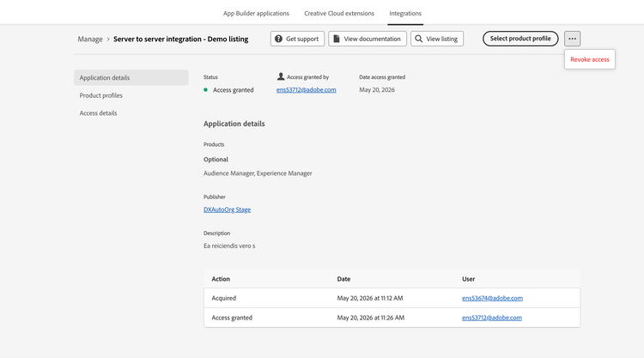The width and height of the screenshot is (644, 358).
Task: Go back to Manage breadcrumb
Action: click(x=90, y=39)
